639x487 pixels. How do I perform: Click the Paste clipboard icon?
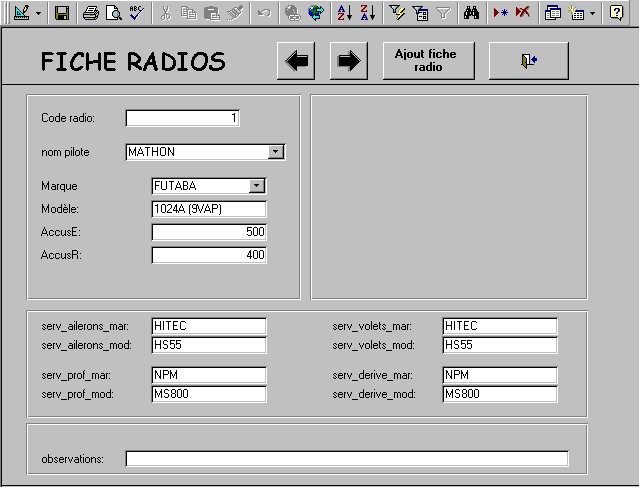coord(212,13)
